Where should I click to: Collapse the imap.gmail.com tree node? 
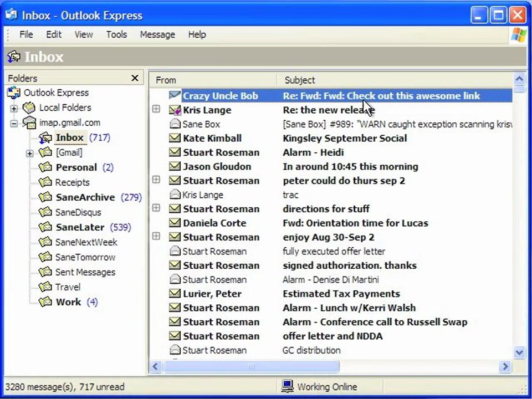point(14,124)
